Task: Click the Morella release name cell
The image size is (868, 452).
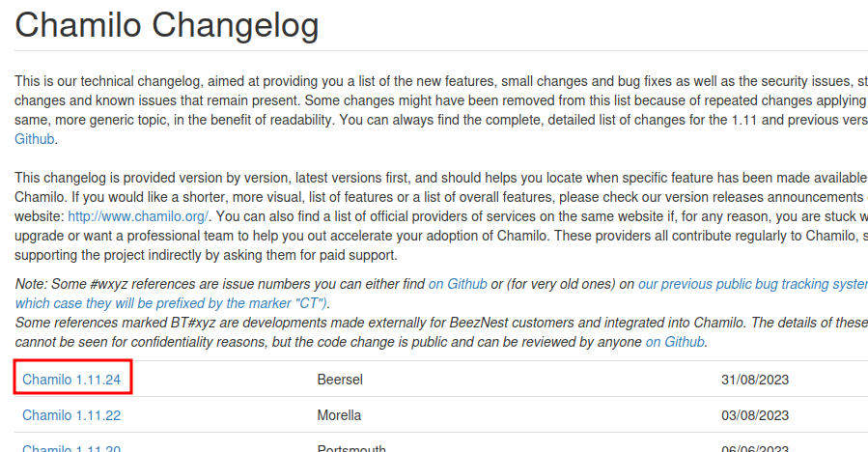Action: click(339, 415)
